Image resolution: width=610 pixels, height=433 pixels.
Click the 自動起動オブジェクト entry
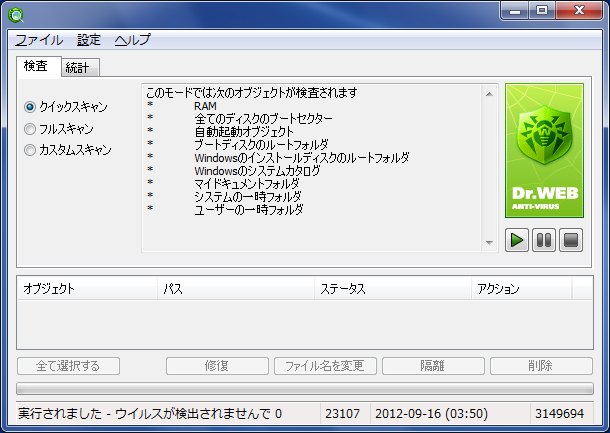pos(244,131)
